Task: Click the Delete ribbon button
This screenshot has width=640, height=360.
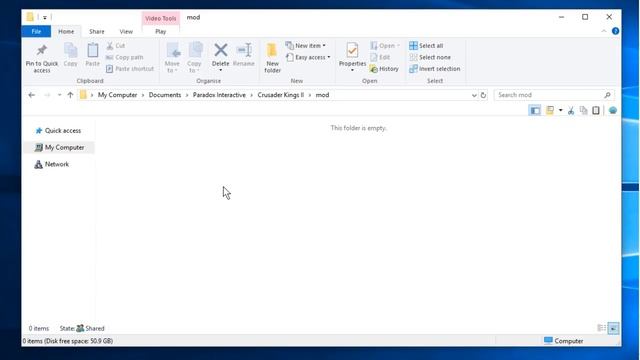Action: click(220, 58)
